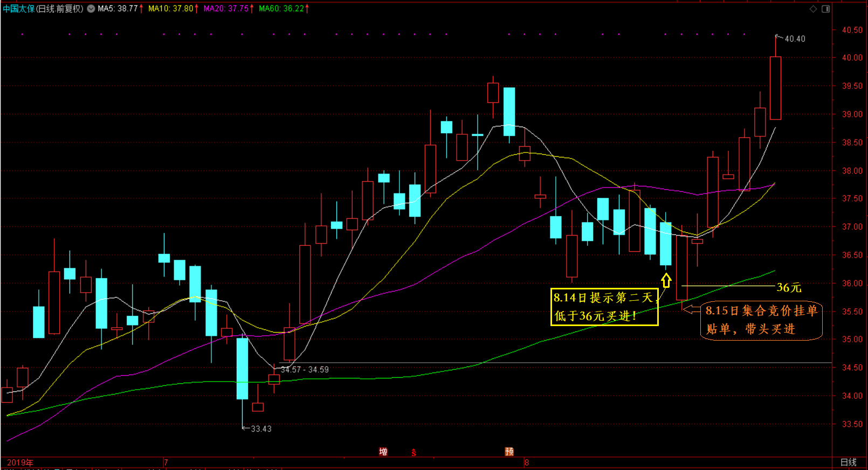Click the last red candle topping at 40.40
The image size is (868, 470).
click(775, 88)
